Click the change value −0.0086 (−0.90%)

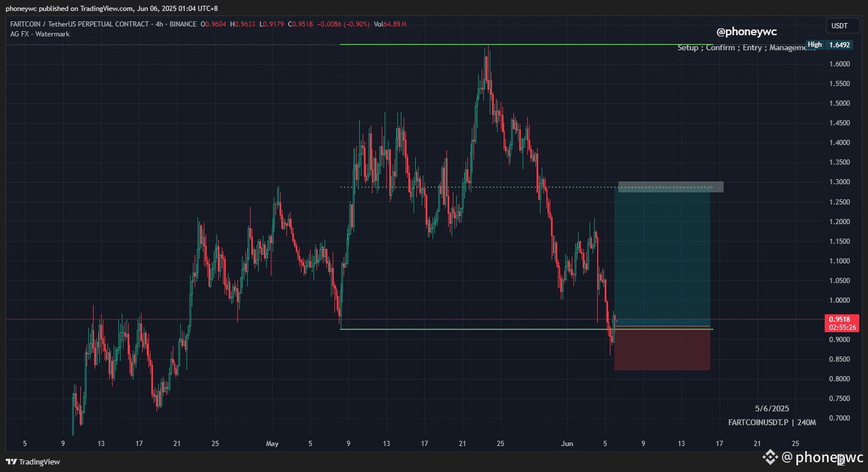[x=343, y=24]
